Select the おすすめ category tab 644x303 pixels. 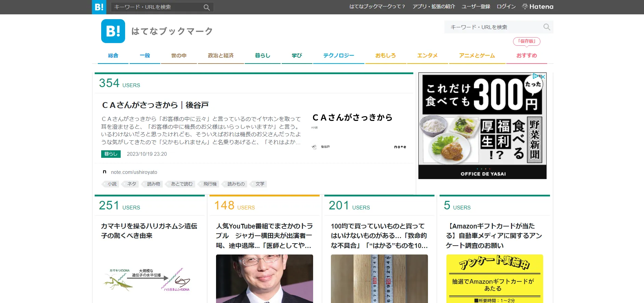pyautogui.click(x=527, y=55)
